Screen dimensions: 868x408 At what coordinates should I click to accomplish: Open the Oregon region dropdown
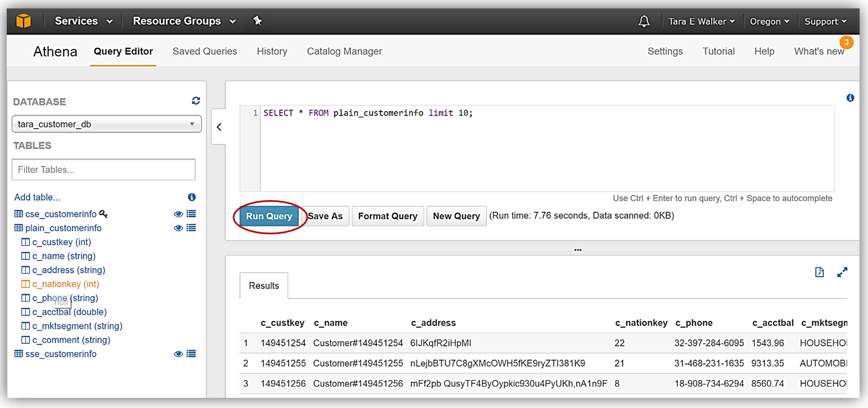[x=769, y=21]
